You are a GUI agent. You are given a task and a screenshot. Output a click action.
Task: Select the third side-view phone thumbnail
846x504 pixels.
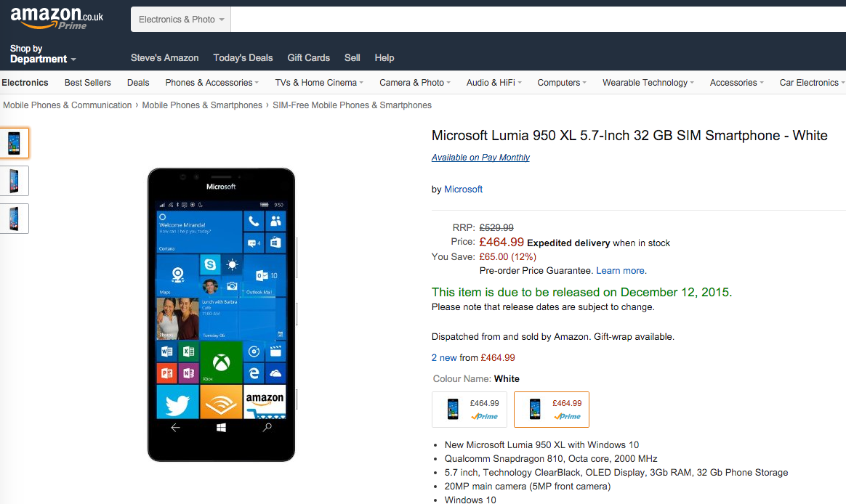pyautogui.click(x=14, y=219)
